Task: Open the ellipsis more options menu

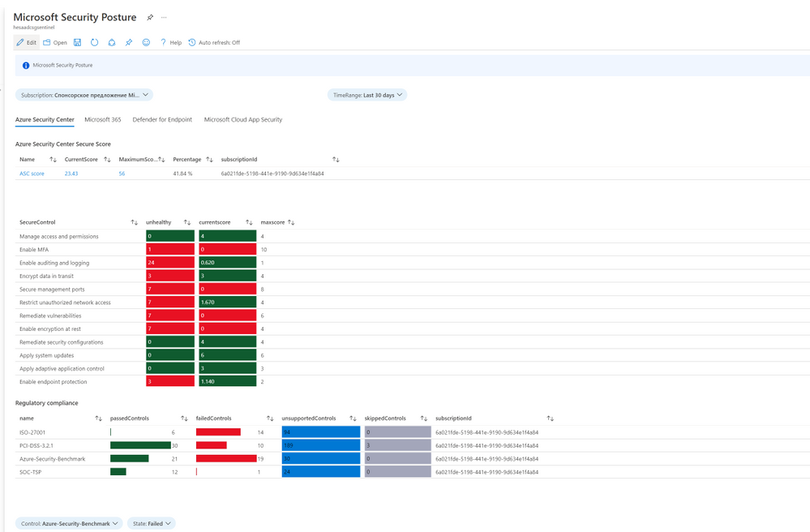Action: [x=164, y=18]
